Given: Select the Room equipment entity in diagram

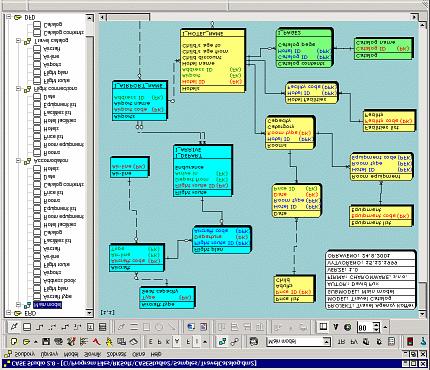Looking at the screenshot, I should (382, 167).
